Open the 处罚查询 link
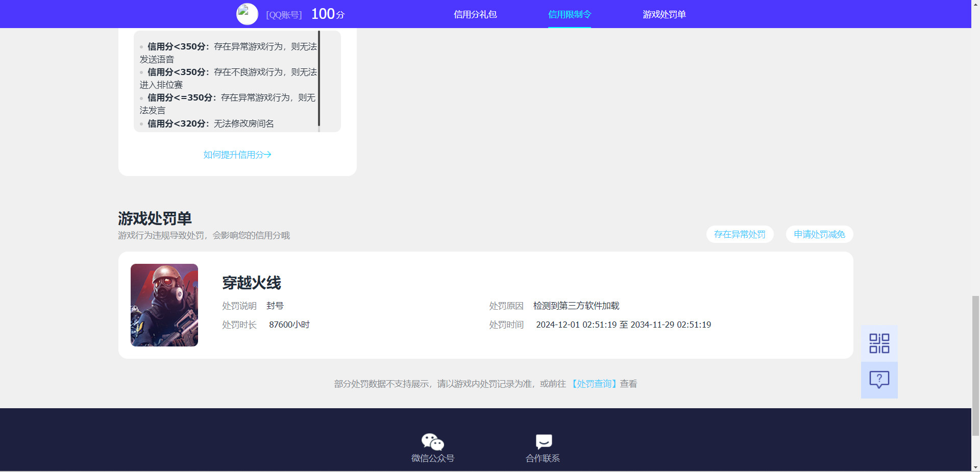 tap(594, 384)
